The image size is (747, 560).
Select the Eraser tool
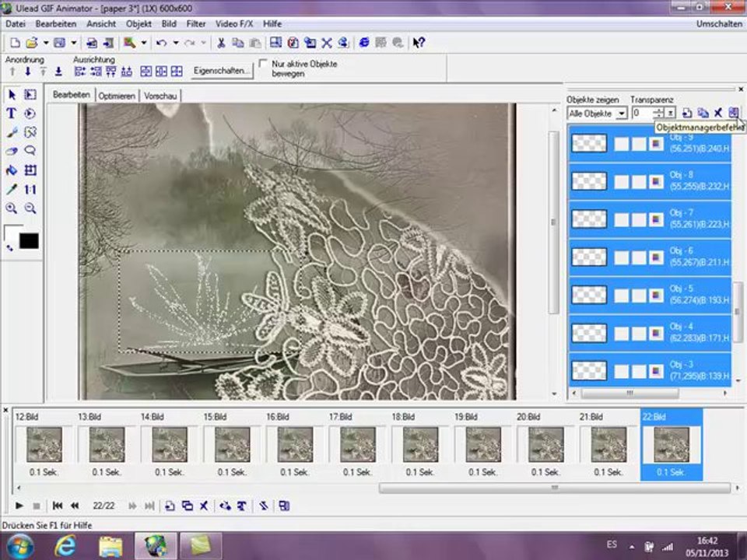point(12,151)
